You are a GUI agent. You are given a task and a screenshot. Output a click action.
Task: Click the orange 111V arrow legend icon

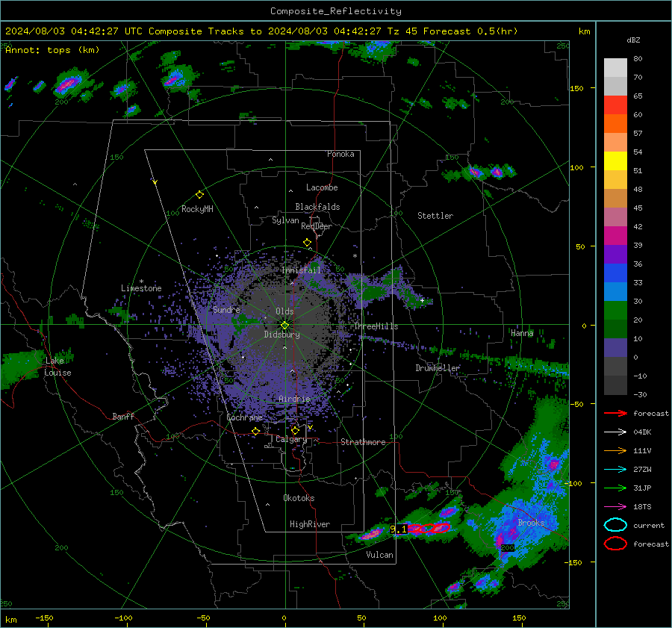click(615, 450)
